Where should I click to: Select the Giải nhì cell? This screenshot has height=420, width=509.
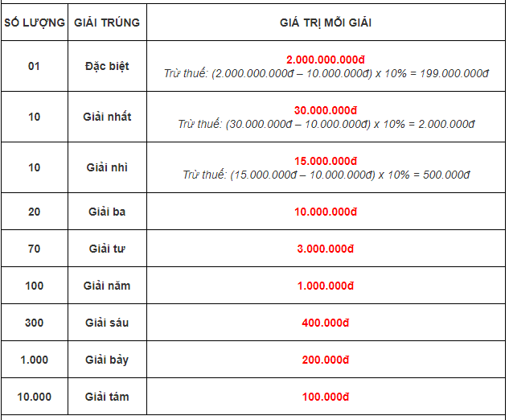107,167
